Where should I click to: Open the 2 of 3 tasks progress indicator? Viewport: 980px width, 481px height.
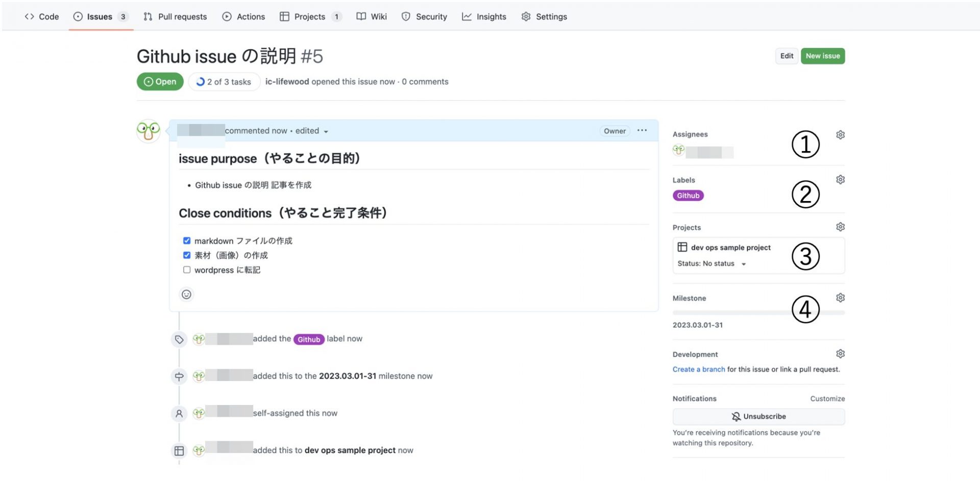click(x=224, y=82)
